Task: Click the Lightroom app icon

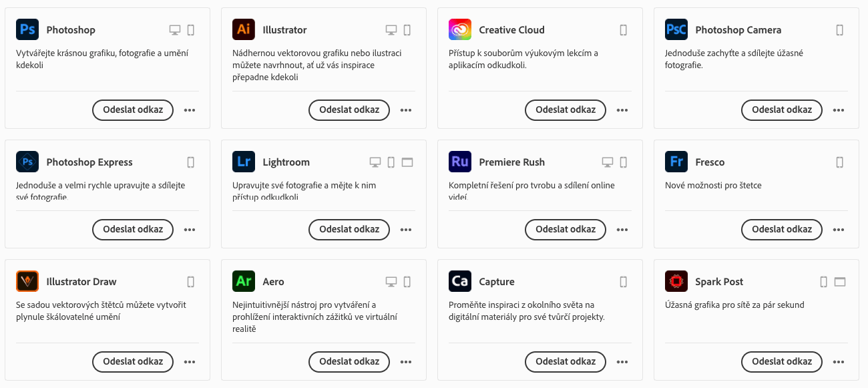Action: click(244, 162)
